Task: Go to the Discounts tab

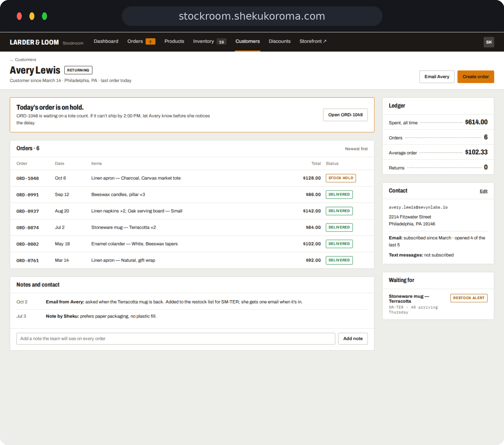Action: pos(280,41)
